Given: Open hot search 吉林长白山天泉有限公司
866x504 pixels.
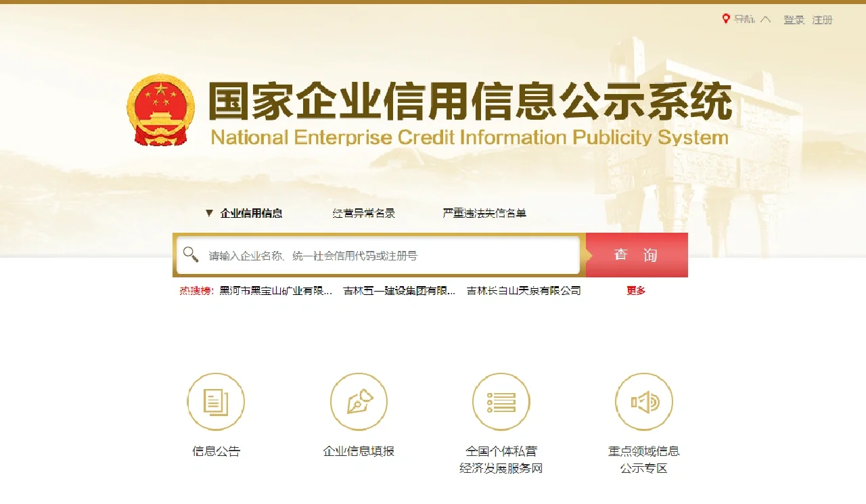Looking at the screenshot, I should click(524, 291).
